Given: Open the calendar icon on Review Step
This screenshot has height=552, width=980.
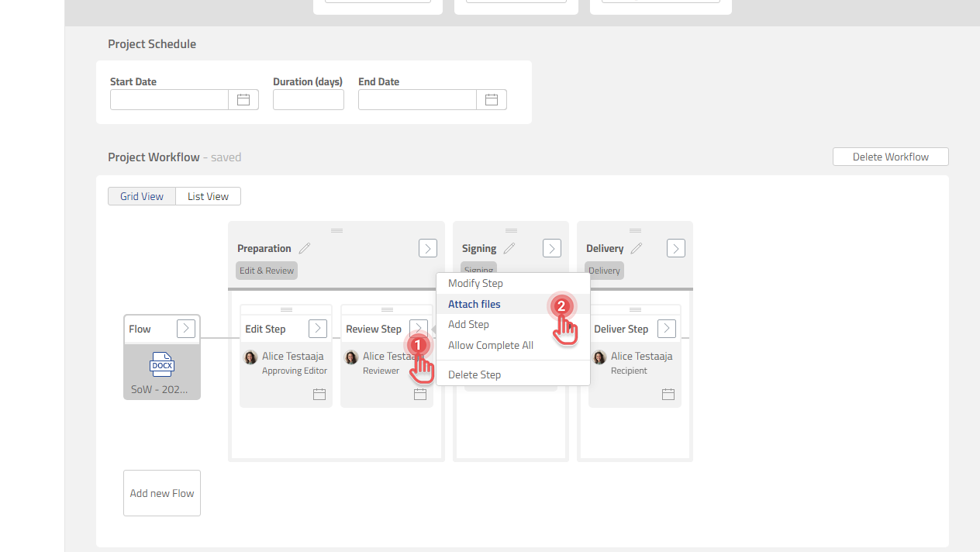Looking at the screenshot, I should [419, 394].
